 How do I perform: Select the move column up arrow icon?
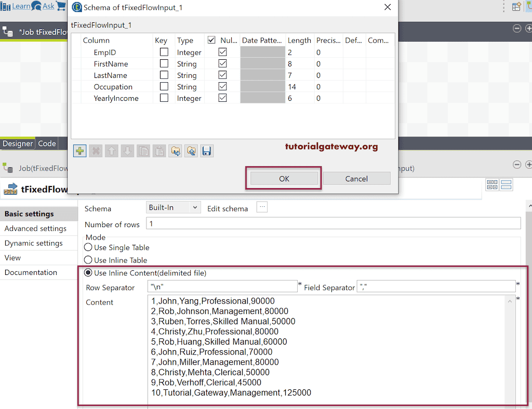coord(112,151)
